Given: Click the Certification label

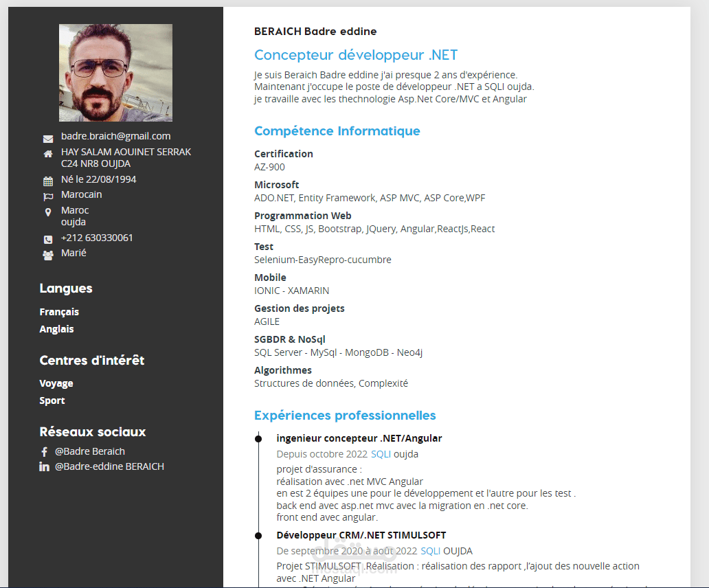Looking at the screenshot, I should 284,154.
